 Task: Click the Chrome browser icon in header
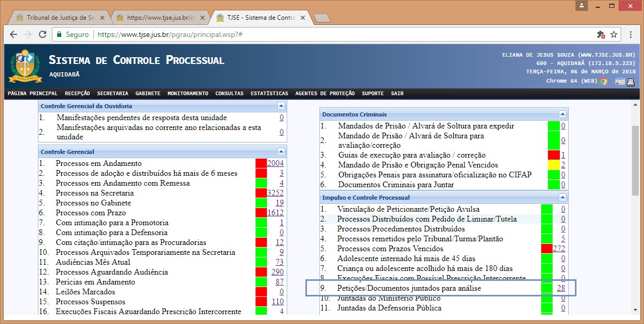point(603,81)
